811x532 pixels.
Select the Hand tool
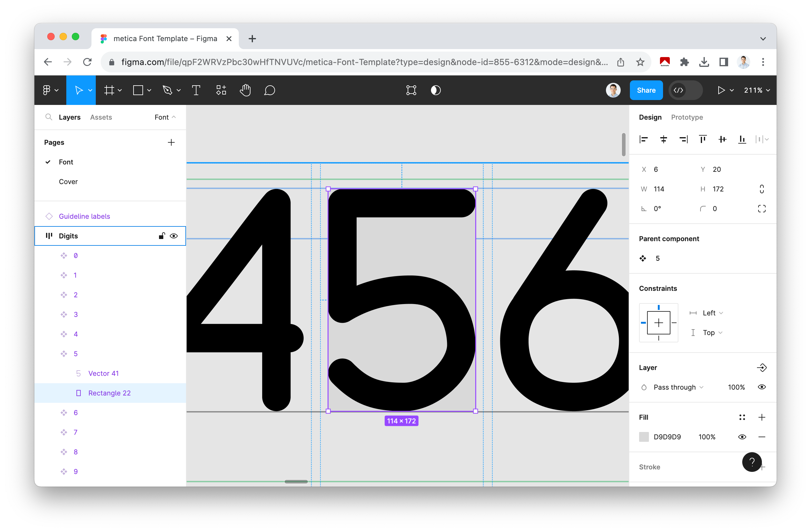pos(245,90)
